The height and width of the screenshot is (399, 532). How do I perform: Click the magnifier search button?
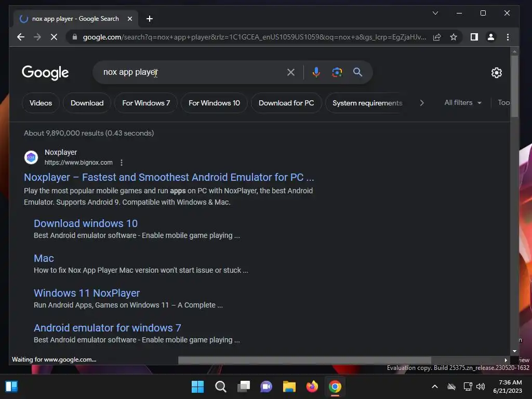(x=357, y=72)
